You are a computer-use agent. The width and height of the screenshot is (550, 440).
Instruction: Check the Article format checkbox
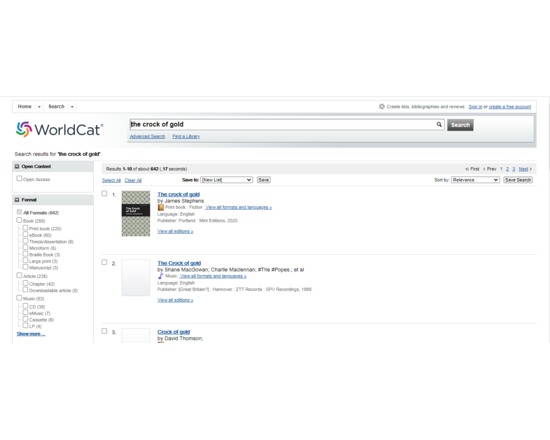click(x=19, y=275)
